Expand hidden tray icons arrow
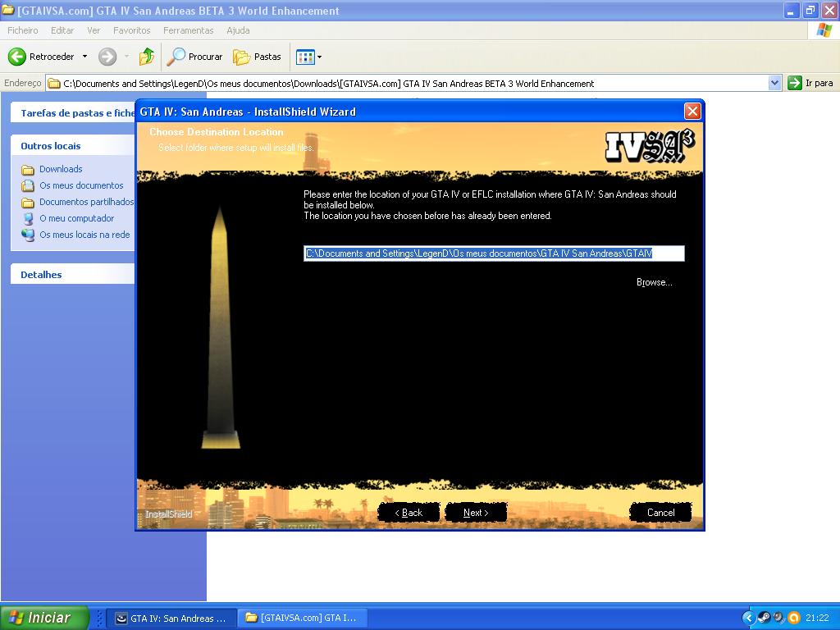The width and height of the screenshot is (840, 630). [748, 618]
